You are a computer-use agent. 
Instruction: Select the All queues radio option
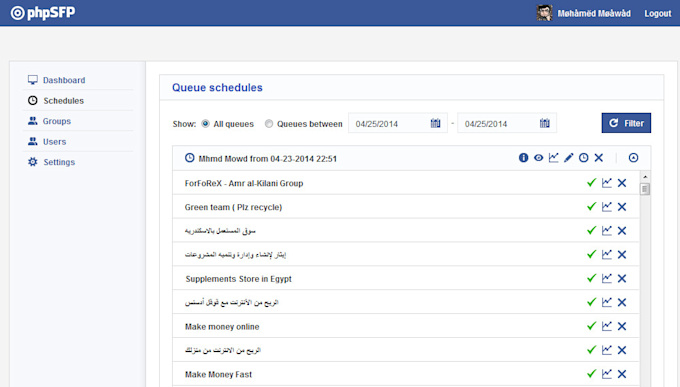[x=206, y=124]
